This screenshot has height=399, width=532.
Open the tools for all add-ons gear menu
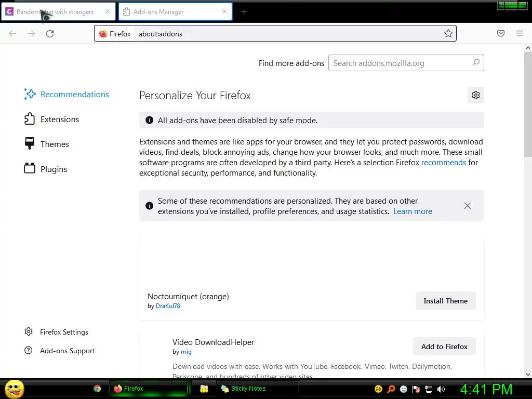(476, 95)
